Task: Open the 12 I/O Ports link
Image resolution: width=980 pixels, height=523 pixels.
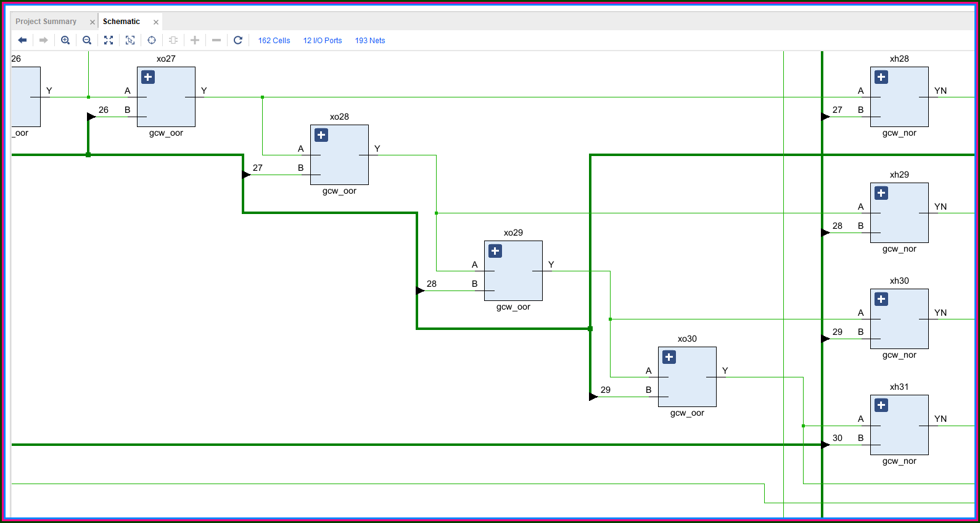Action: click(323, 41)
